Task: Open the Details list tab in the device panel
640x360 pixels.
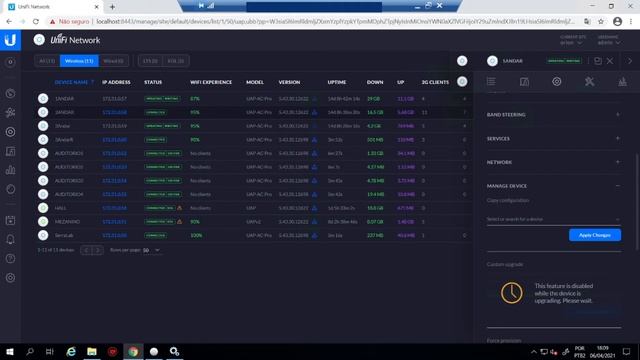Action: 491,82
